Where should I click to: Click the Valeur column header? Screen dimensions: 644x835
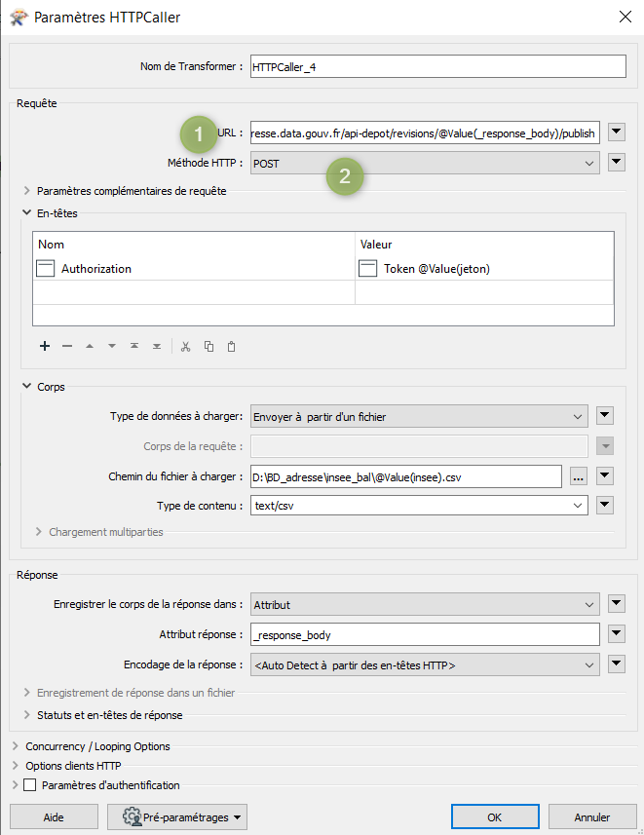coord(485,245)
